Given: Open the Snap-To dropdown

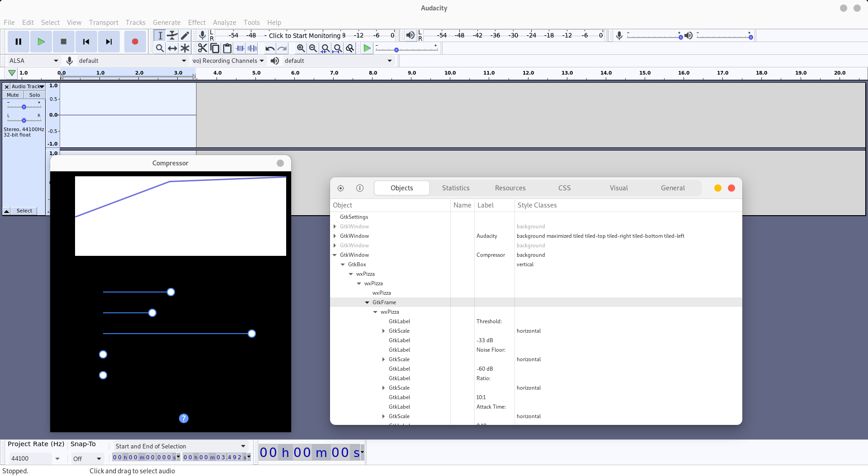Looking at the screenshot, I should click(87, 458).
